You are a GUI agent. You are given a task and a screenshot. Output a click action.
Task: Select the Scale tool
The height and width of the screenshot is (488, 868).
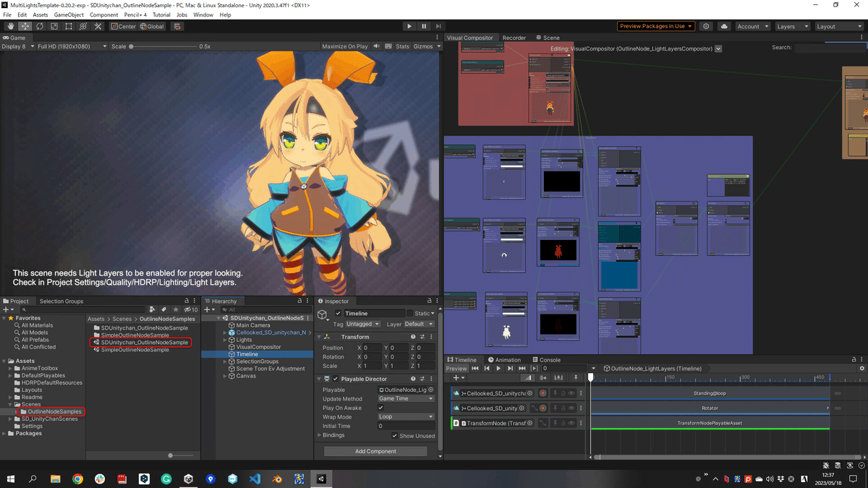(x=54, y=26)
